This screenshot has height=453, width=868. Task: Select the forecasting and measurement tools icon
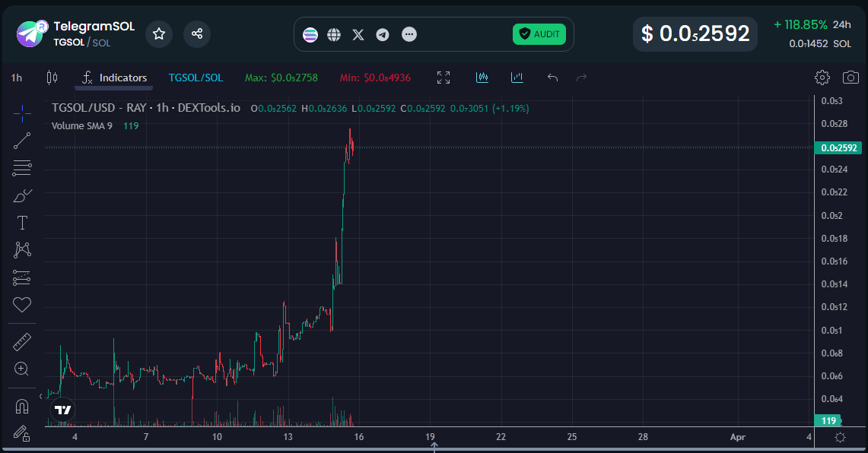[22, 277]
